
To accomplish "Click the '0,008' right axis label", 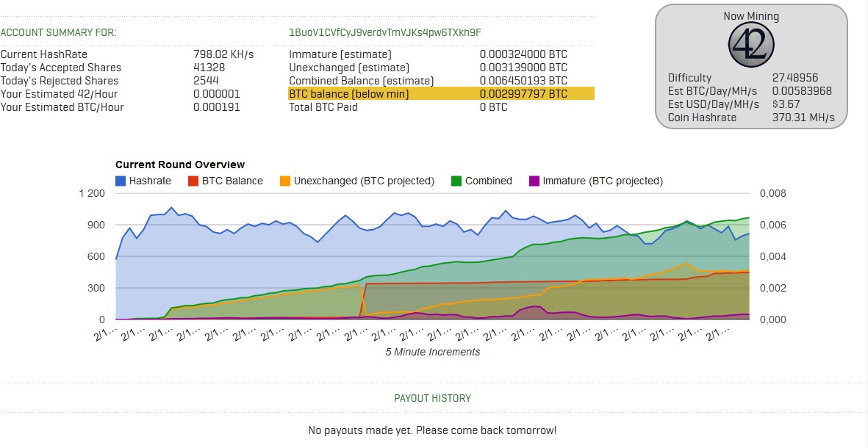I will (772, 193).
